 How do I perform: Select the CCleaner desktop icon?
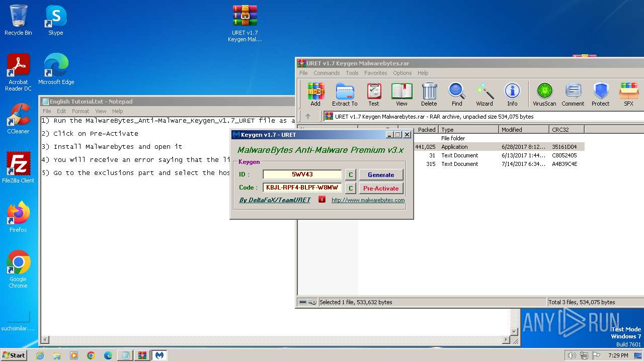pos(18,119)
